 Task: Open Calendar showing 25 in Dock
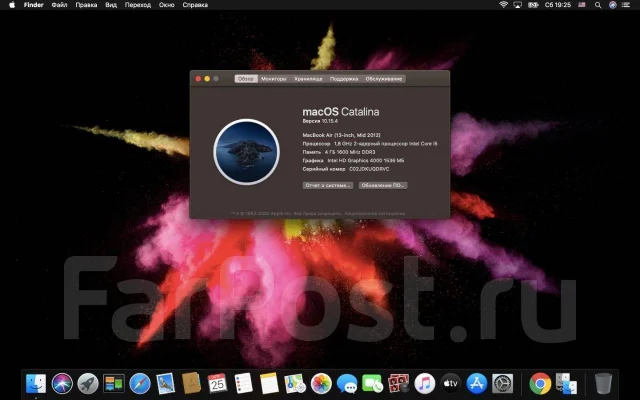[217, 383]
